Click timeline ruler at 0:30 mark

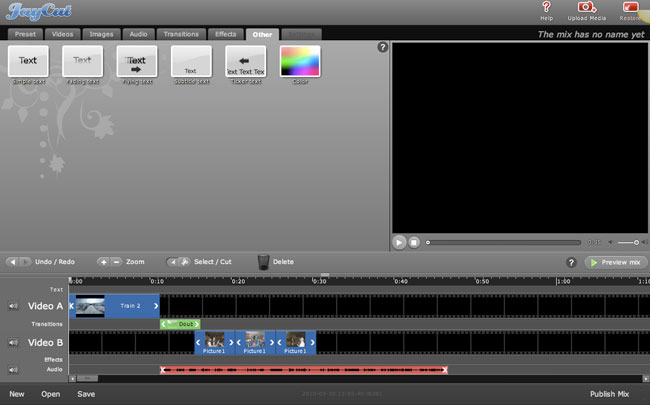(x=319, y=281)
